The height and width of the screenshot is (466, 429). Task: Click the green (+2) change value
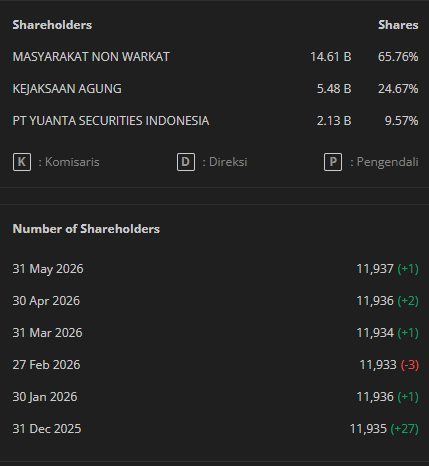pyautogui.click(x=408, y=301)
